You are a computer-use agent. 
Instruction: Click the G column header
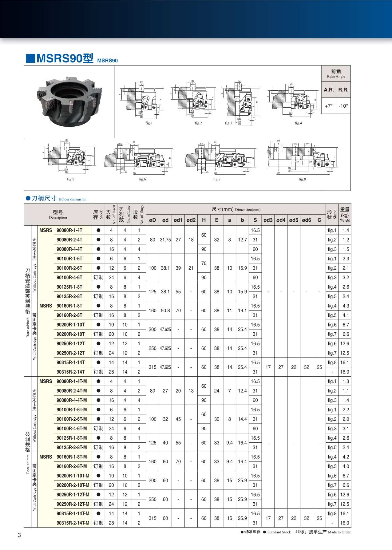click(x=319, y=220)
